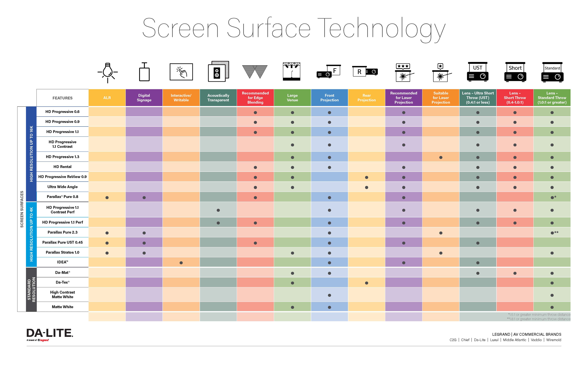Select the Acoustically Transparent icon

point(219,73)
